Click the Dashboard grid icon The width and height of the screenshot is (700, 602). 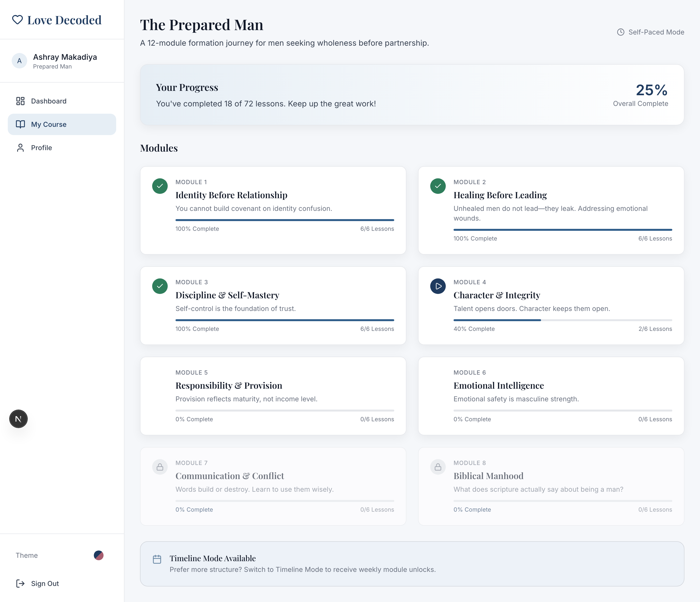point(20,101)
